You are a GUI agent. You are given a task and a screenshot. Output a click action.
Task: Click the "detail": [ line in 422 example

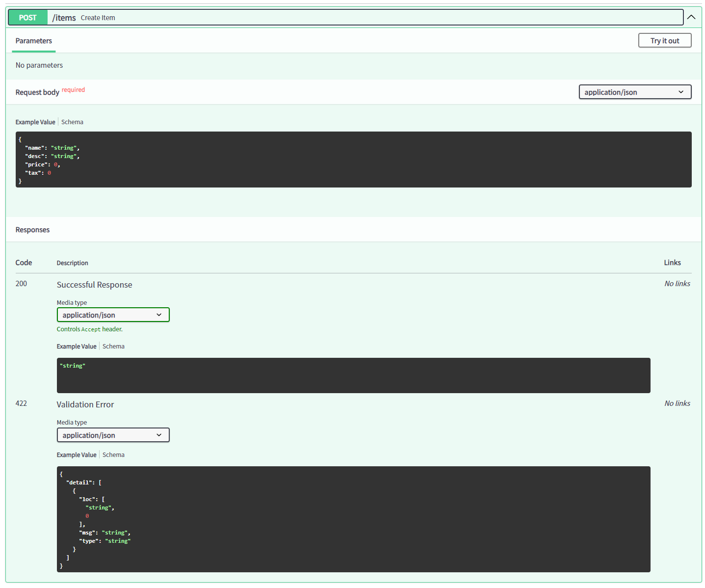point(84,482)
